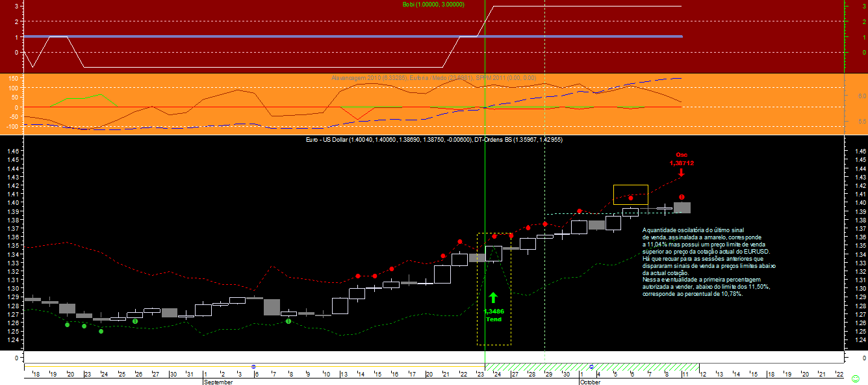Select the October 11 gray candlestick
The width and height of the screenshot is (868, 385).
682,207
